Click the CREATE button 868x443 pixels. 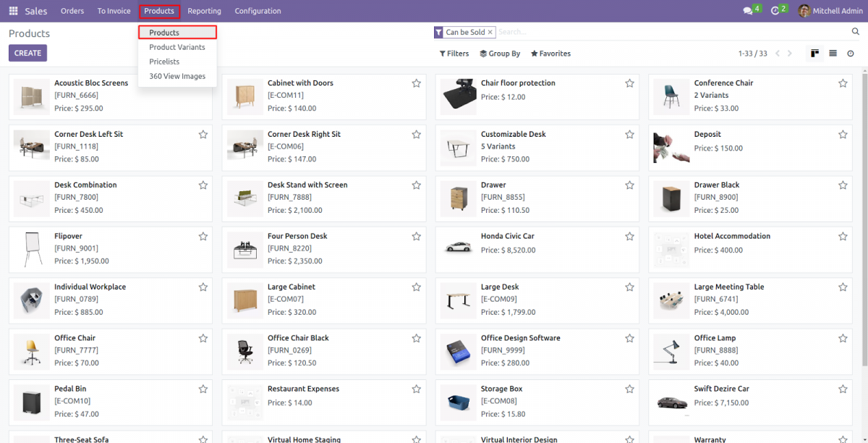(x=27, y=52)
